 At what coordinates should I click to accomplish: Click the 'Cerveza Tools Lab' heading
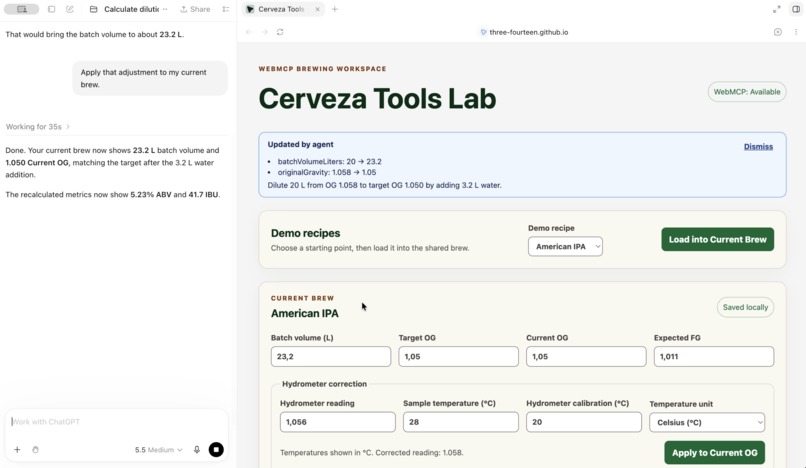377,98
